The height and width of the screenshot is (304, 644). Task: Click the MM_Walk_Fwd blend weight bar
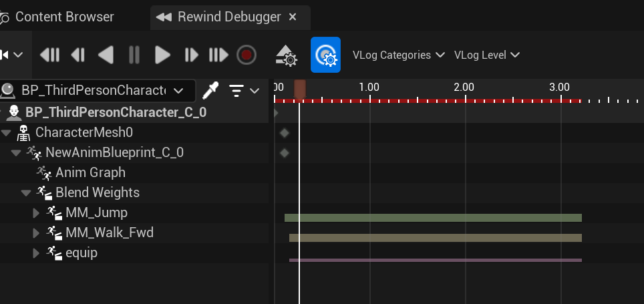434,238
